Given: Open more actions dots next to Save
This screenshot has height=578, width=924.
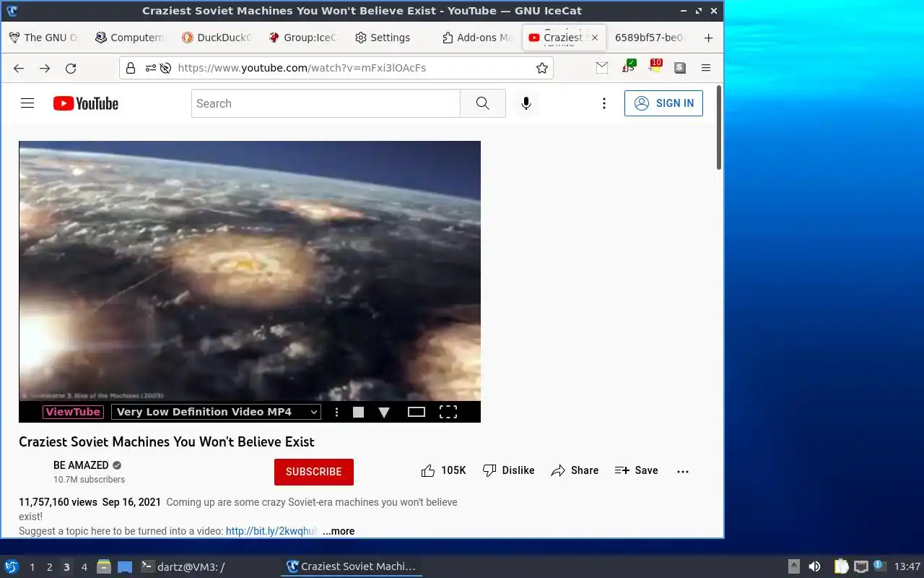Looking at the screenshot, I should pos(683,471).
